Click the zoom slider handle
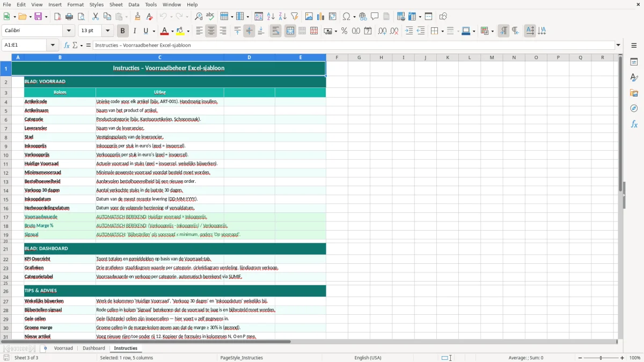Image resolution: width=644 pixels, height=362 pixels. pyautogui.click(x=601, y=358)
